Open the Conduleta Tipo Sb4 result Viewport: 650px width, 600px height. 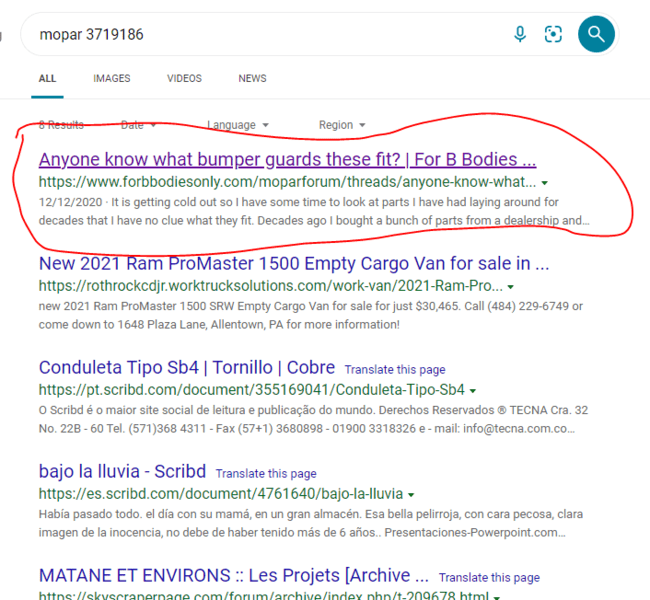[186, 368]
